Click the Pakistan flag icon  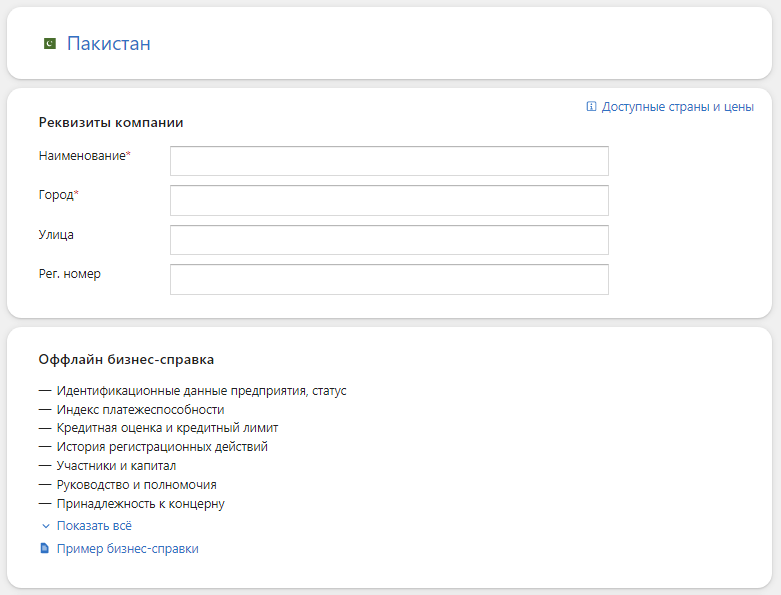tap(50, 44)
